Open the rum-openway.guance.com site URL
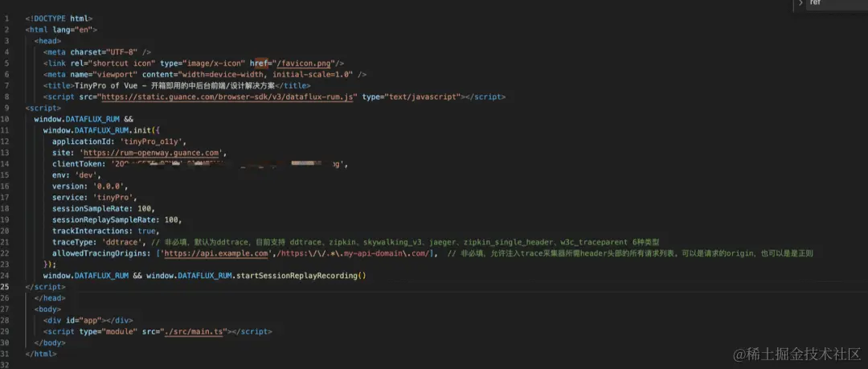This screenshot has height=369, width=868. [x=153, y=153]
